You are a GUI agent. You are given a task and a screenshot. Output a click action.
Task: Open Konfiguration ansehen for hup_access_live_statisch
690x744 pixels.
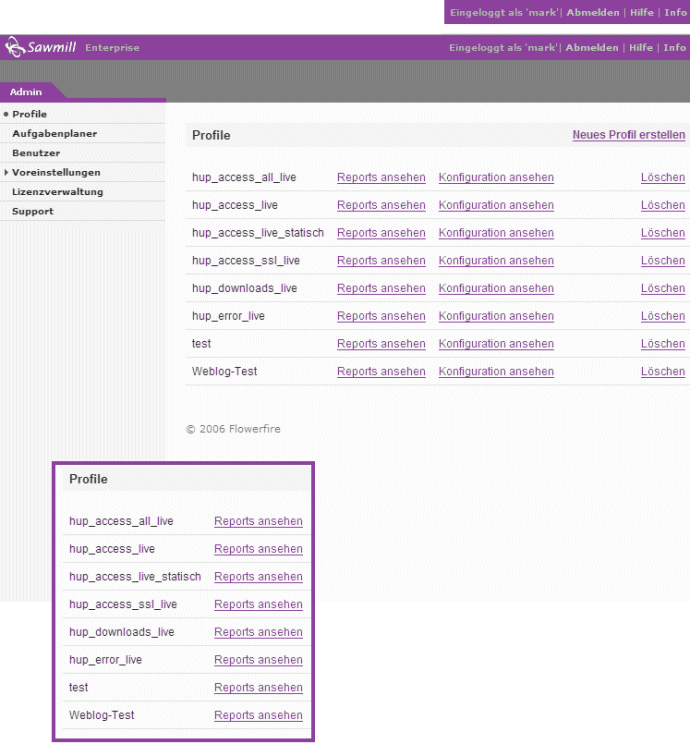click(496, 233)
